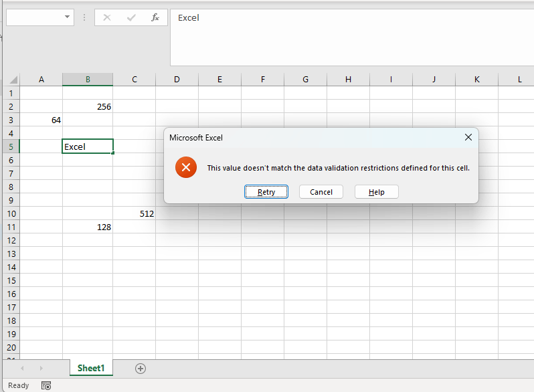Select row 10 header
The image size is (534, 392).
11,213
